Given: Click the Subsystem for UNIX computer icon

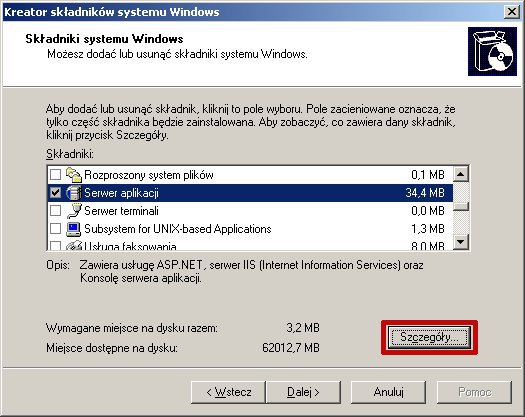Looking at the screenshot, I should [74, 229].
